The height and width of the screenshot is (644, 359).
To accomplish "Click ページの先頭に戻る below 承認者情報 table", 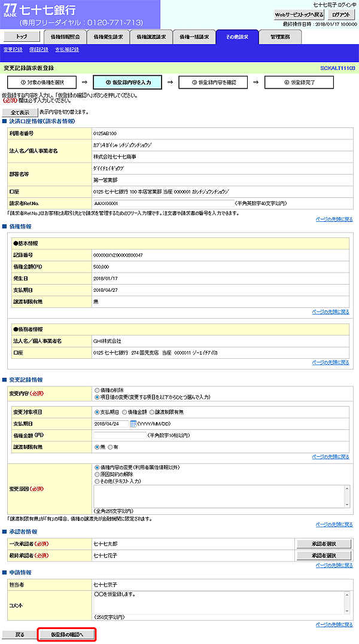I will (x=334, y=566).
